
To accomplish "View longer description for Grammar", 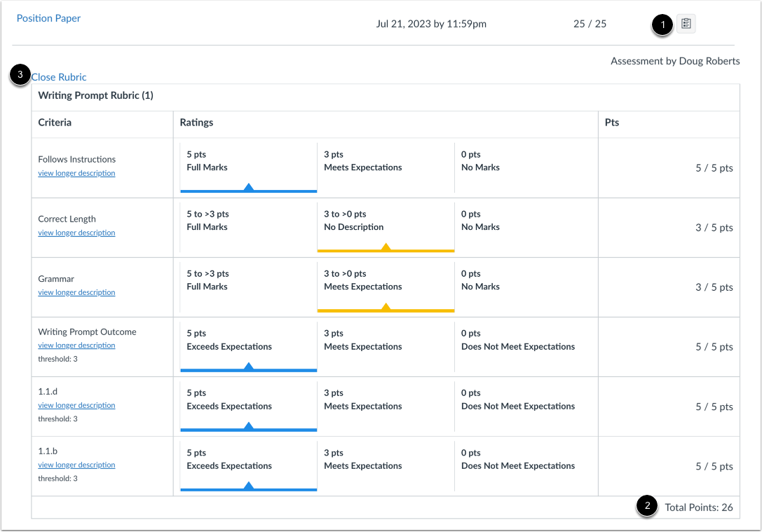I will 76,292.
